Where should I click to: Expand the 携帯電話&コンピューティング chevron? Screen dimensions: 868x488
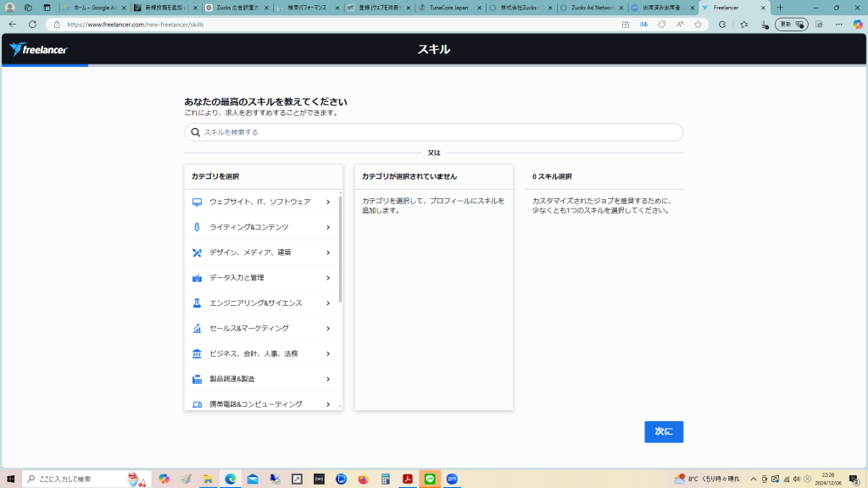coord(328,404)
